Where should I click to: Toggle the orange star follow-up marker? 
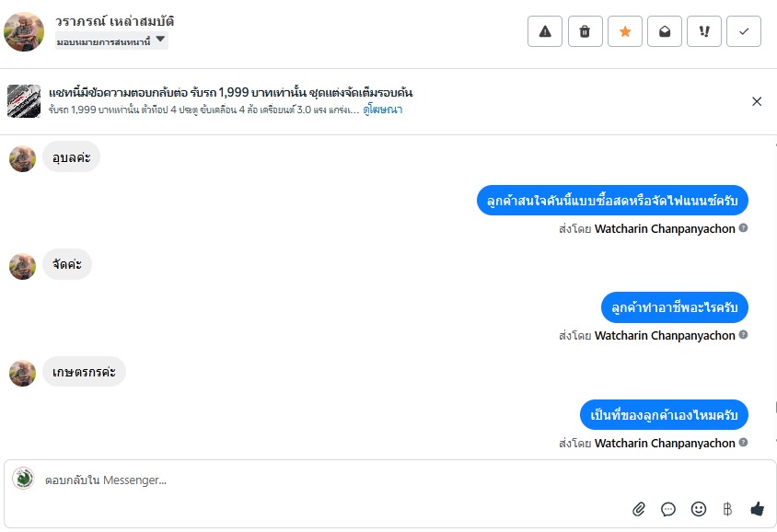click(x=625, y=31)
